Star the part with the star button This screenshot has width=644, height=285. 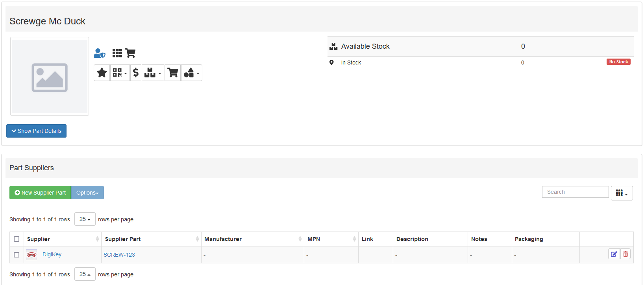tap(102, 73)
